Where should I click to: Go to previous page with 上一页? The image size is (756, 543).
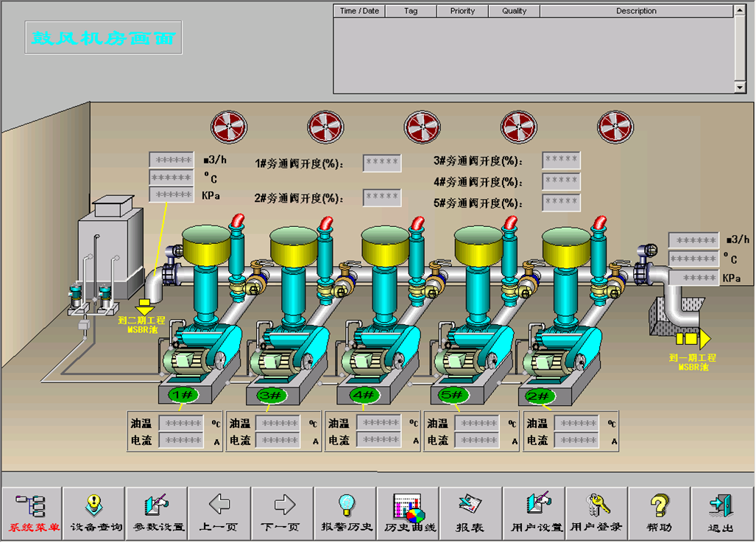[219, 514]
